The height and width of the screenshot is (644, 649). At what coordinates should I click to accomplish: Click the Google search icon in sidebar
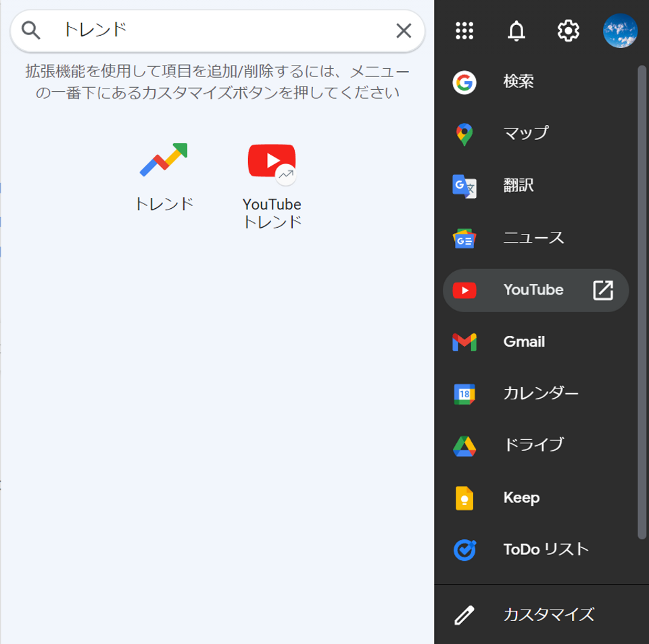(x=464, y=82)
